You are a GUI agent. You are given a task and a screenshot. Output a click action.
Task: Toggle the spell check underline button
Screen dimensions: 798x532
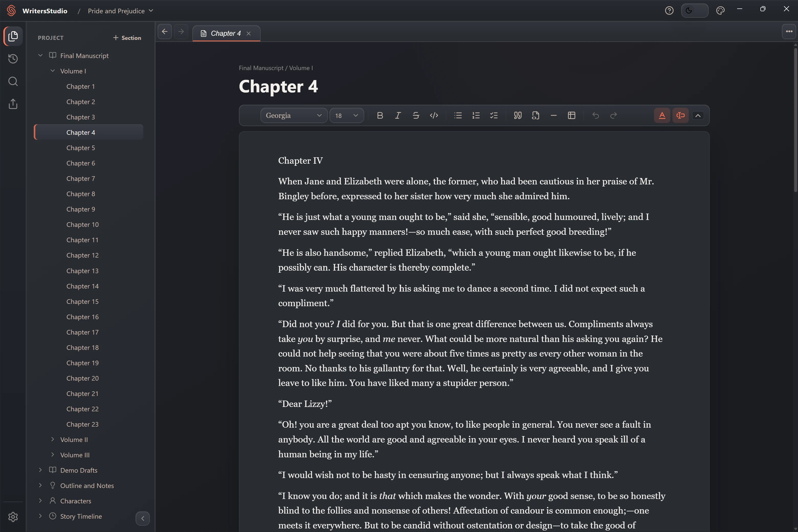click(662, 115)
